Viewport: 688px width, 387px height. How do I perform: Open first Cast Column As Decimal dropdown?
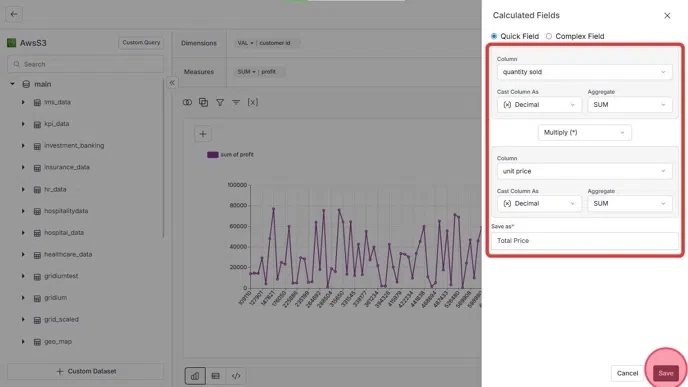point(539,105)
